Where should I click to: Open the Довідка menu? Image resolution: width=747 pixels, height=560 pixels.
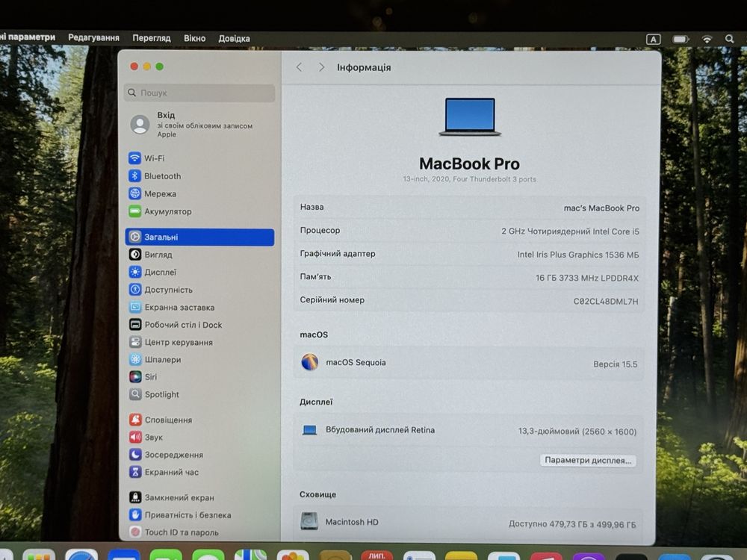click(x=234, y=39)
